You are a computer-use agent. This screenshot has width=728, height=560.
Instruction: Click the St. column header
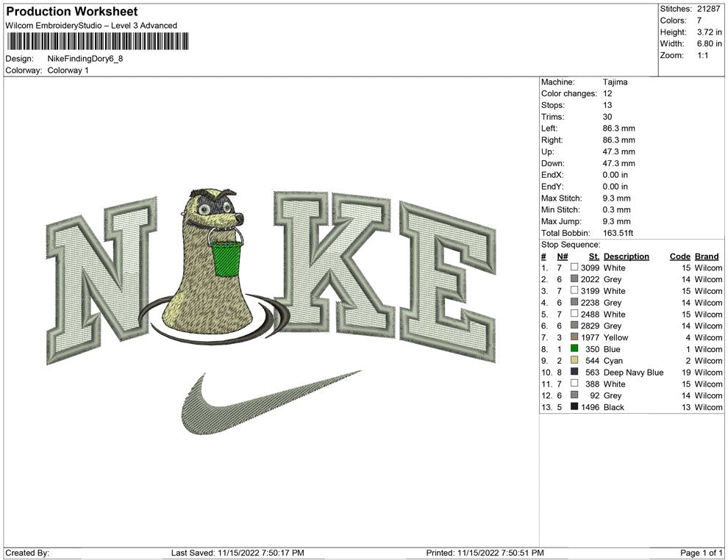click(x=594, y=256)
